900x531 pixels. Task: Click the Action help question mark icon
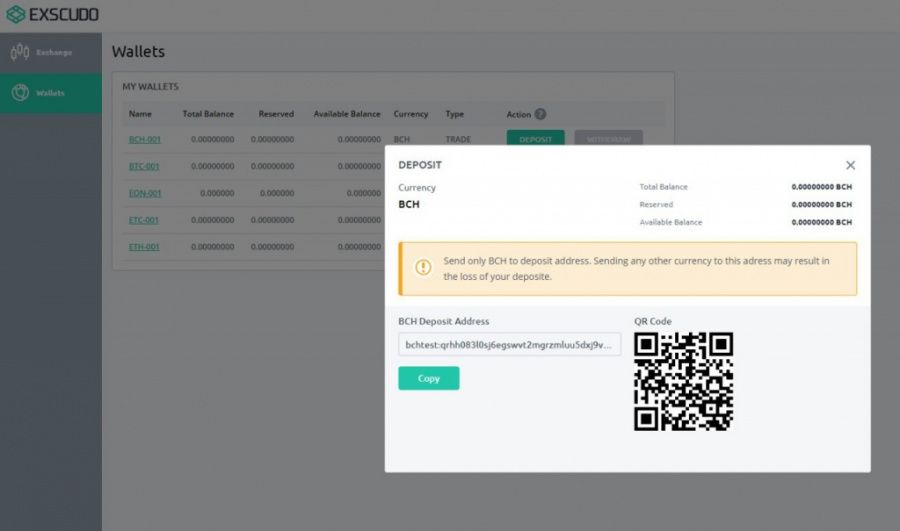tap(540, 114)
